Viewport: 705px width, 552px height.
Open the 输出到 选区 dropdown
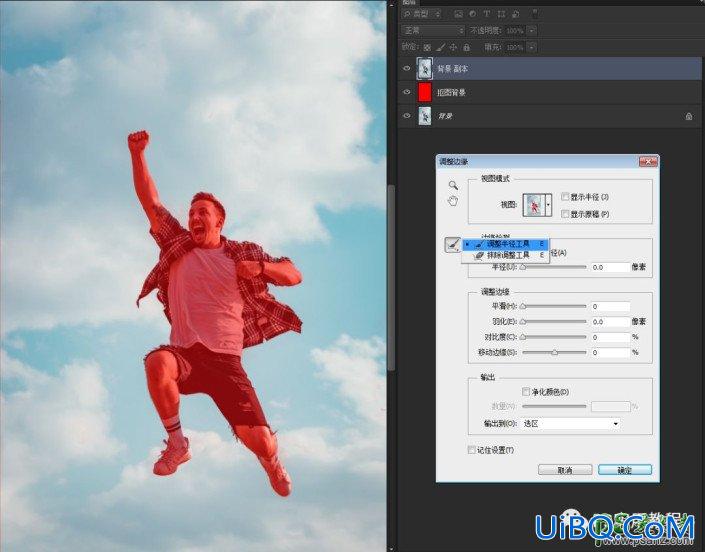coord(571,423)
